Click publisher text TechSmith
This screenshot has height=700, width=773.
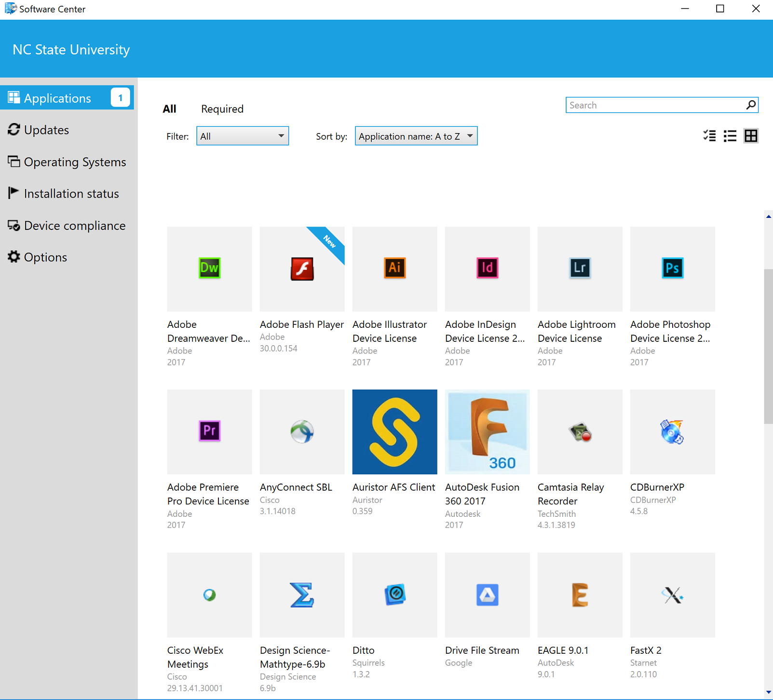click(x=557, y=514)
